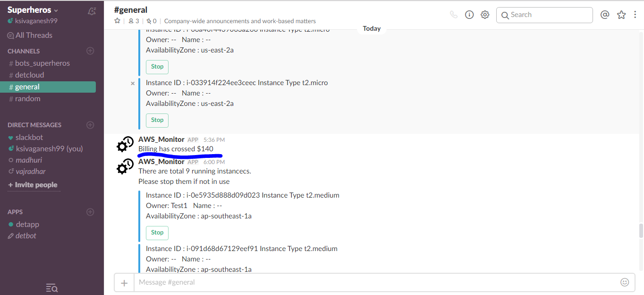The height and width of the screenshot is (295, 644).
Task: Click CHANNELS section header
Action: point(24,51)
